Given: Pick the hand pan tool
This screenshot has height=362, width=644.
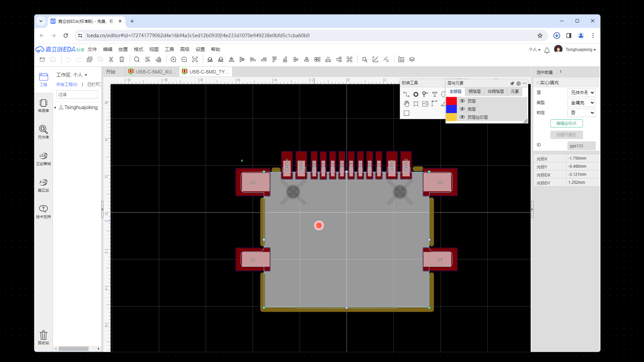Looking at the screenshot, I should coord(406,104).
